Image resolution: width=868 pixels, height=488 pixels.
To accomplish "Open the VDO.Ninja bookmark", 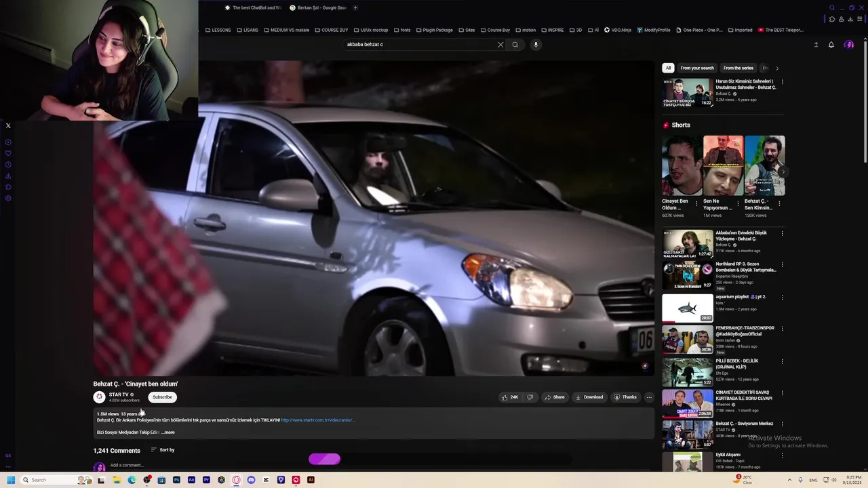I will [617, 30].
